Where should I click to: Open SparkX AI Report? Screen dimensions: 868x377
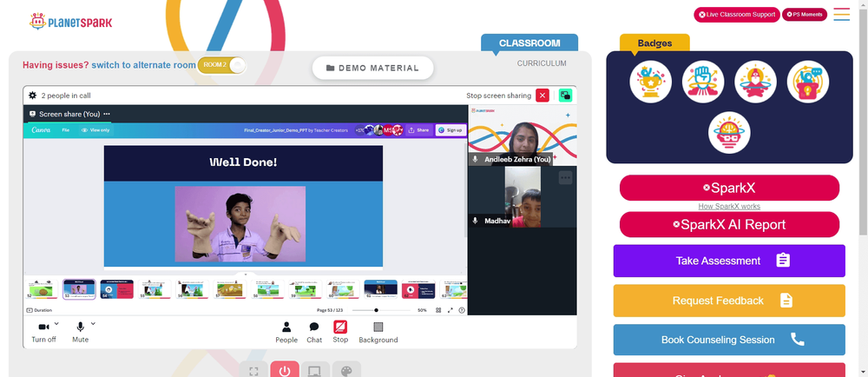click(729, 224)
